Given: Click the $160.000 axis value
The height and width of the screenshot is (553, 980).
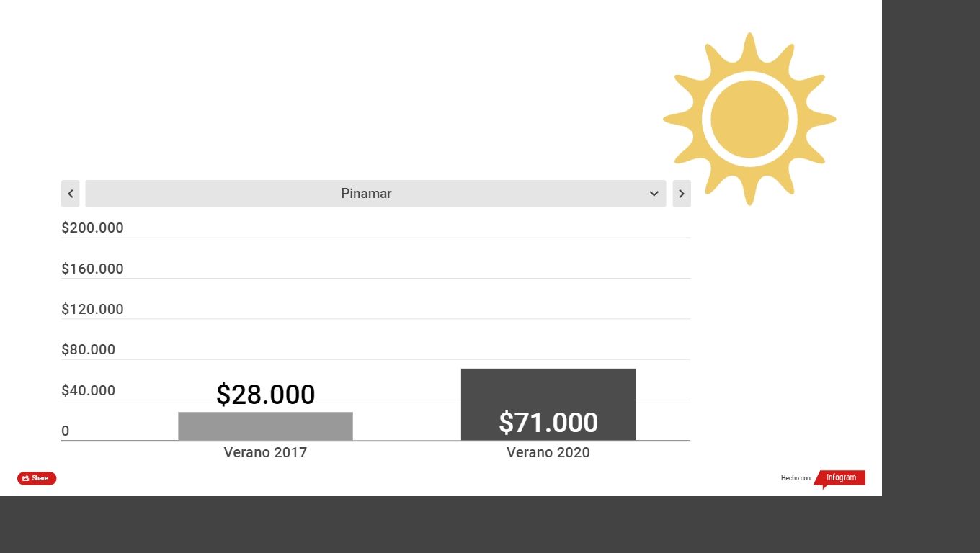Looking at the screenshot, I should click(x=92, y=269).
